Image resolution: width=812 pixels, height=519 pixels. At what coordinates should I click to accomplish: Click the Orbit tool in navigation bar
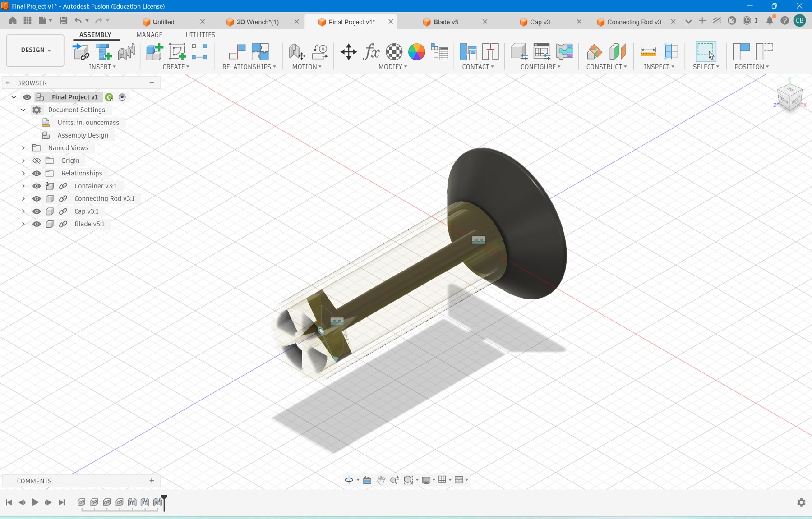point(349,480)
